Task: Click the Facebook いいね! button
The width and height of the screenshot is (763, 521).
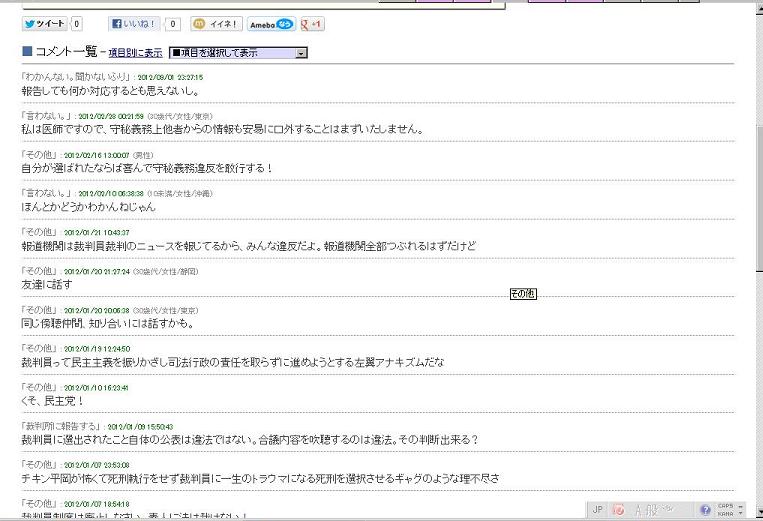Action: (x=134, y=24)
